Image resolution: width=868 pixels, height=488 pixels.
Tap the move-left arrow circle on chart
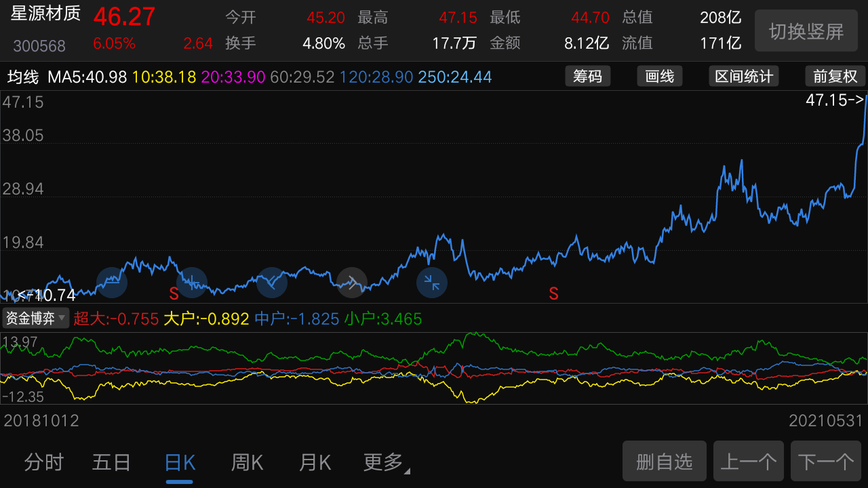(272, 283)
